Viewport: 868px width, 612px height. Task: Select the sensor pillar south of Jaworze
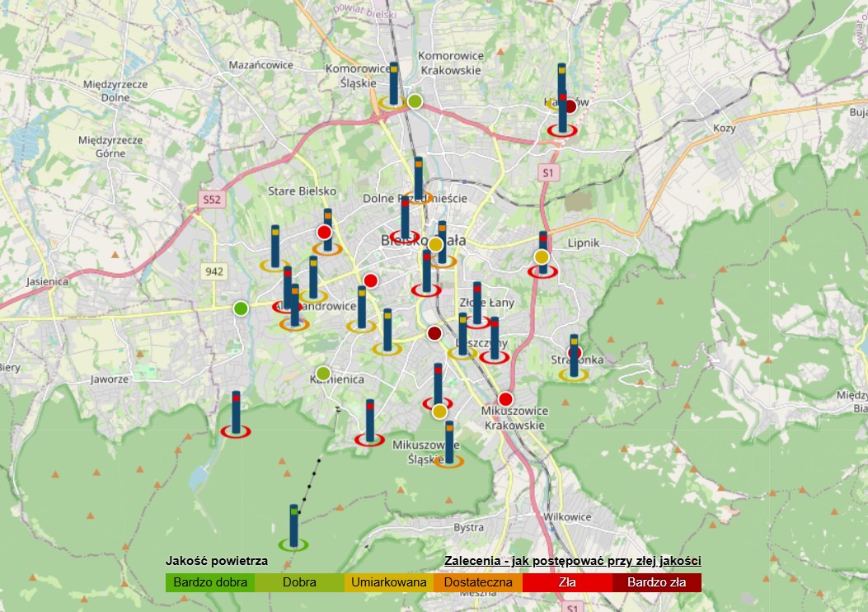pos(236,414)
